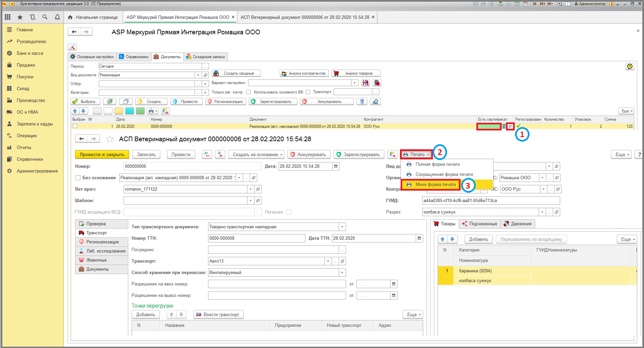644x348 pixels.
Task: Click the settings wrench icon below title
Action: 72,47
